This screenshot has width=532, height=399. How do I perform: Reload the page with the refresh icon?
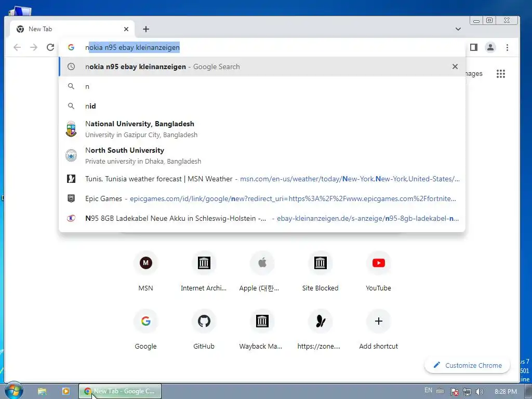coord(50,47)
